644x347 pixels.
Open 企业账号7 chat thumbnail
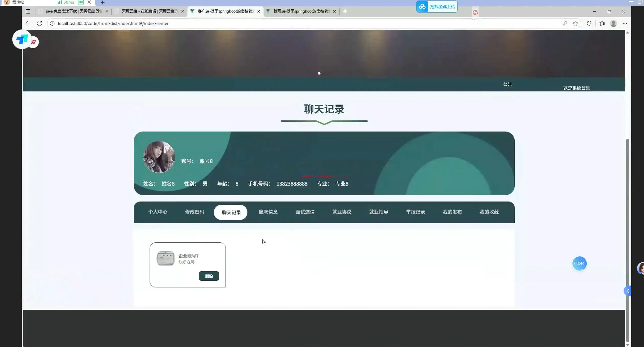[x=166, y=258]
